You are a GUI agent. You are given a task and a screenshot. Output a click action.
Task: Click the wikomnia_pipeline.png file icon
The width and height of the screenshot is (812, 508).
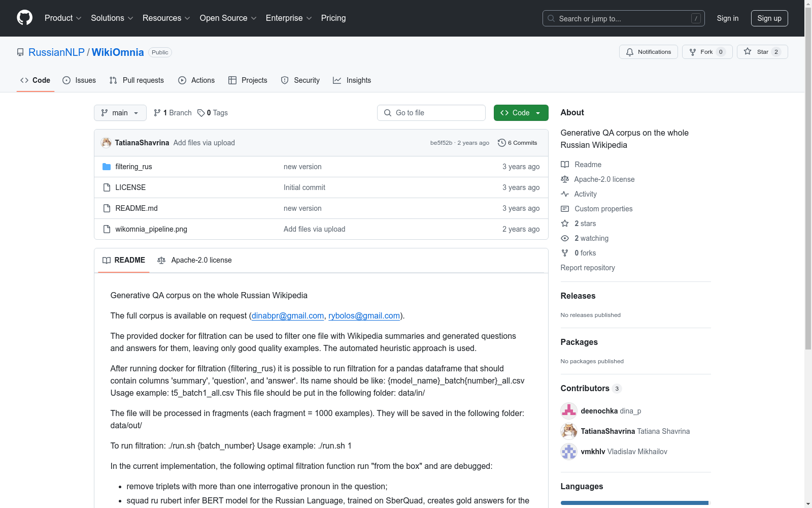tap(107, 229)
